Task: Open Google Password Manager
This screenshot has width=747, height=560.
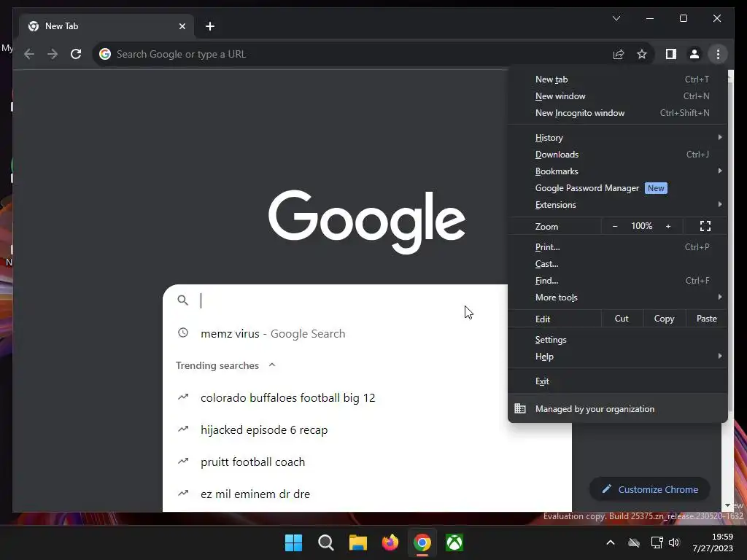Action: coord(618,188)
